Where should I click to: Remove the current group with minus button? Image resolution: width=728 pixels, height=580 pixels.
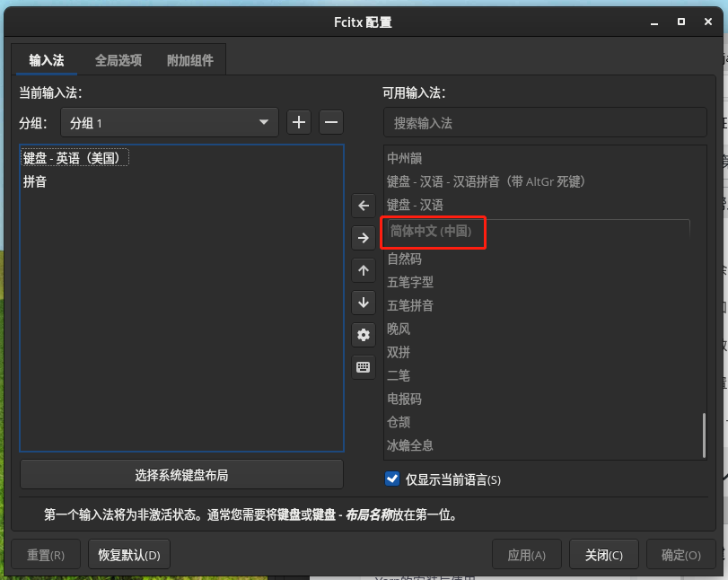[x=331, y=123]
